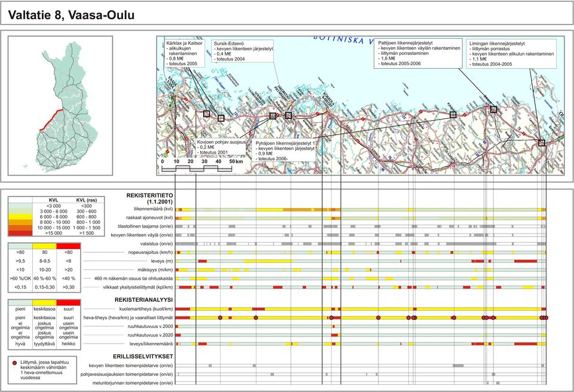
Task: Click "kevyen liikenteen toimenpidetarve (on/ei)" label
Action: [x=131, y=365]
